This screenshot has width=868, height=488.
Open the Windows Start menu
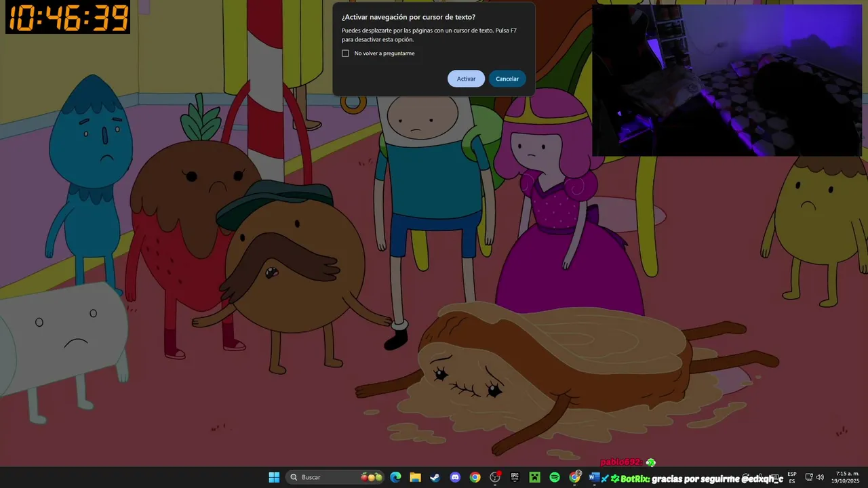click(x=274, y=477)
